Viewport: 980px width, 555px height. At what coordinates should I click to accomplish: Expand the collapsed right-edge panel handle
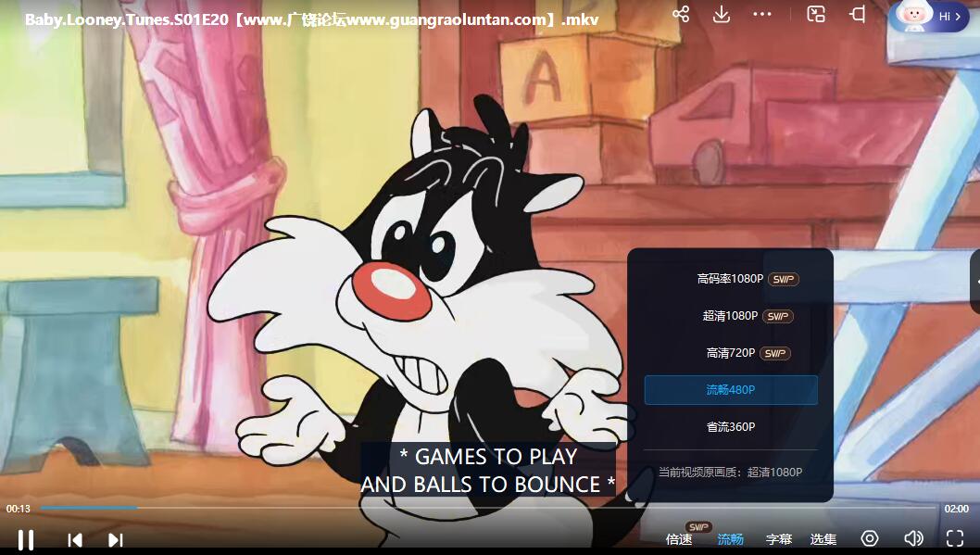click(975, 282)
